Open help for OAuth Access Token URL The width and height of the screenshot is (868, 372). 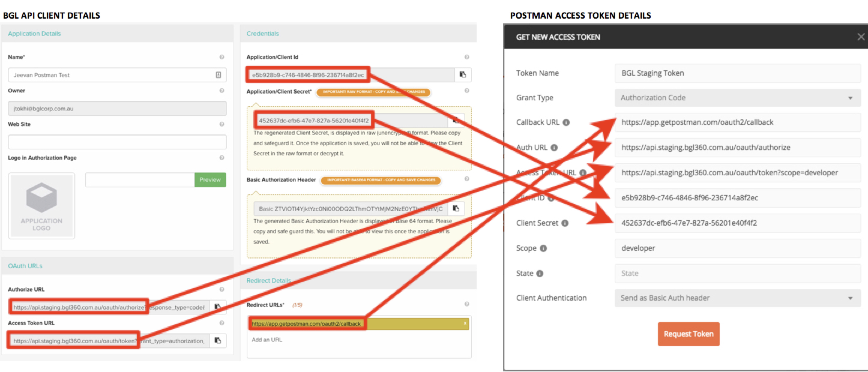[x=222, y=323]
